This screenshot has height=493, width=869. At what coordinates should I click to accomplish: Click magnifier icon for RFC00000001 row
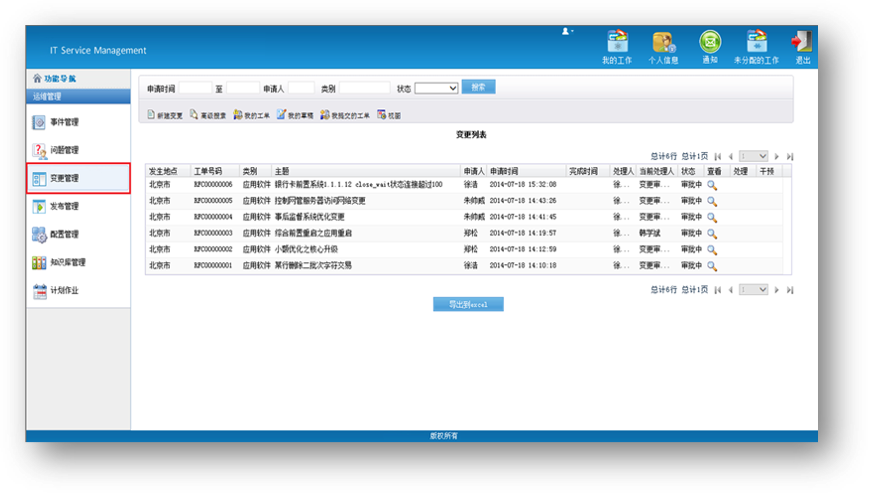(712, 266)
